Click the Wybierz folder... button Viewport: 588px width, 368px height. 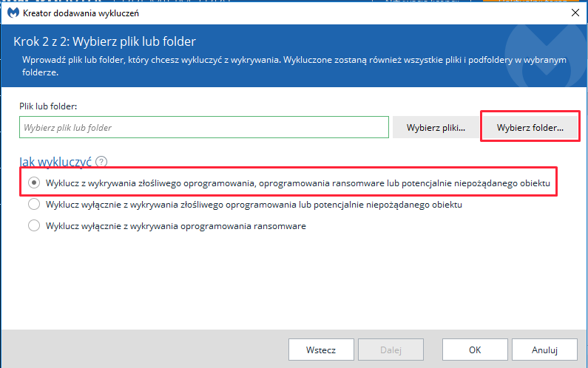530,127
